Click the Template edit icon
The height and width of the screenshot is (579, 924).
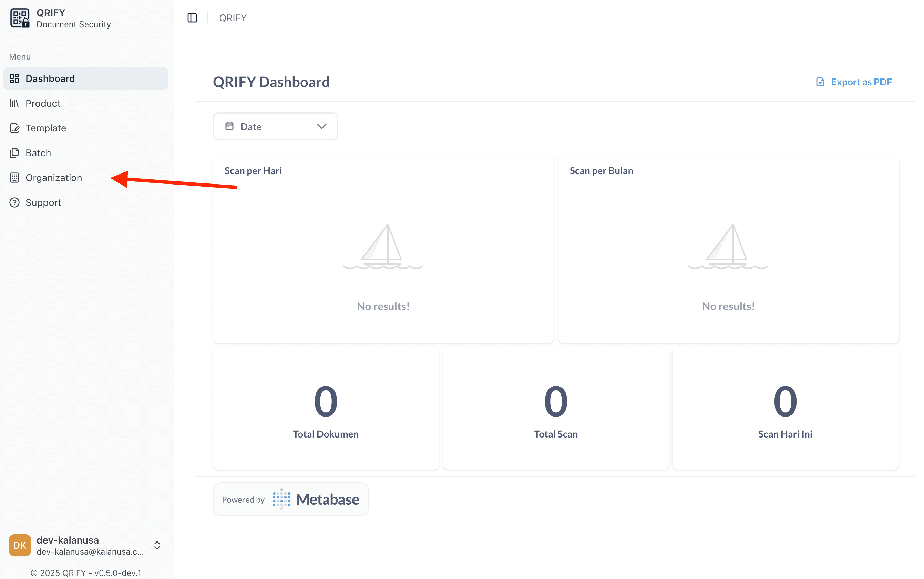tap(14, 128)
